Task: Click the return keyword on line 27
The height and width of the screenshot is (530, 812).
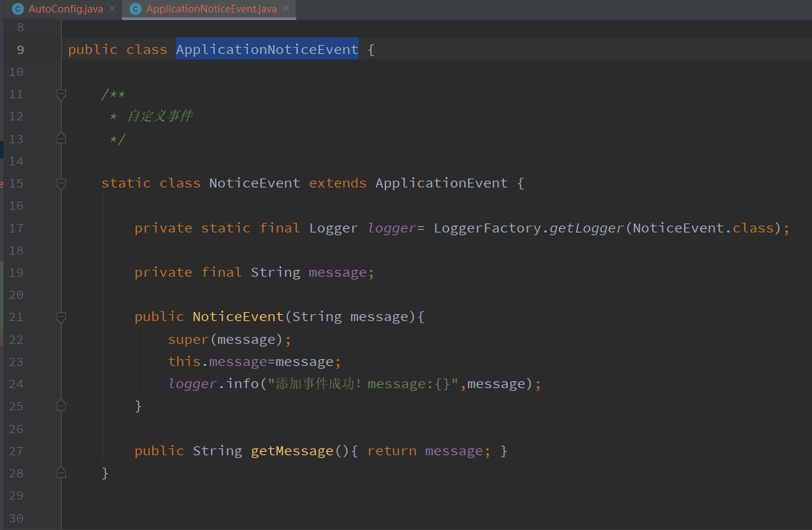Action: point(392,451)
